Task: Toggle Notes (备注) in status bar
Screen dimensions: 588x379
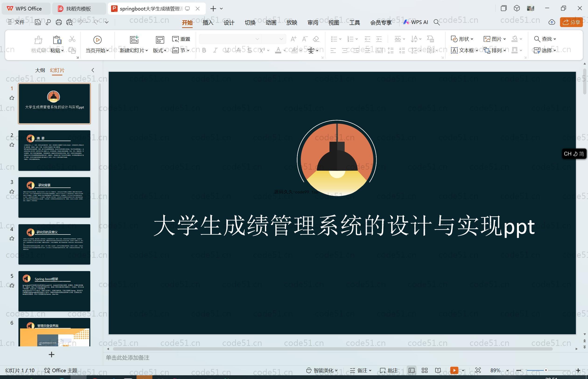Action: click(361, 370)
